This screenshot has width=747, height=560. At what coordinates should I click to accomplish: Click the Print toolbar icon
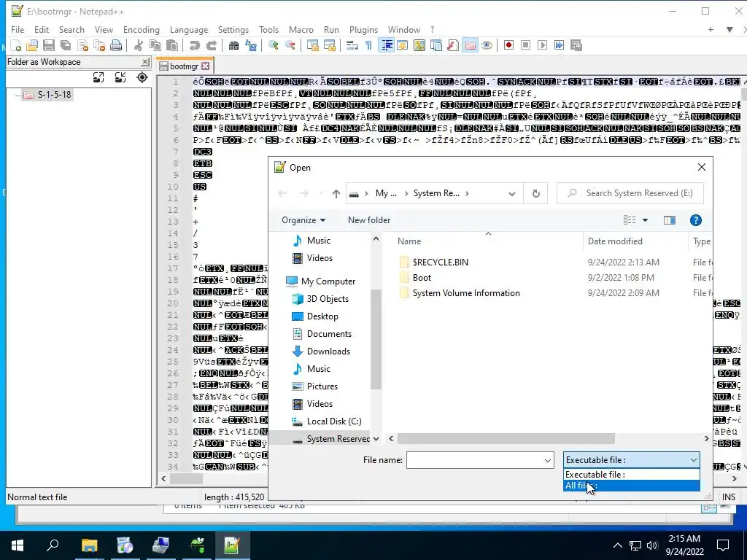(x=116, y=45)
